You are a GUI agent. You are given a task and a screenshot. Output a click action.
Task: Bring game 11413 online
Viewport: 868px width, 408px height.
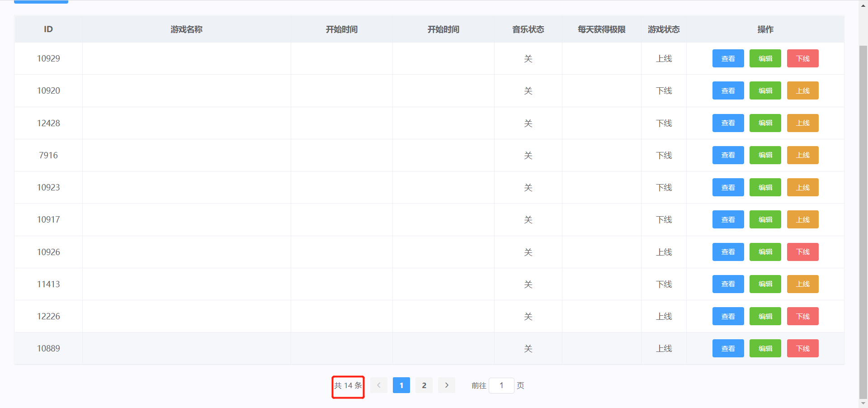[802, 284]
